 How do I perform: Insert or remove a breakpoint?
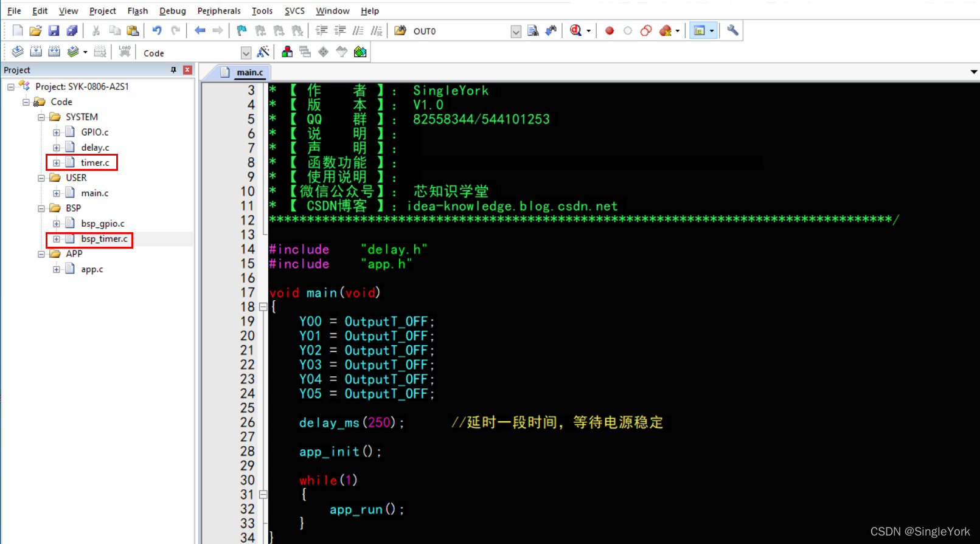pos(610,30)
